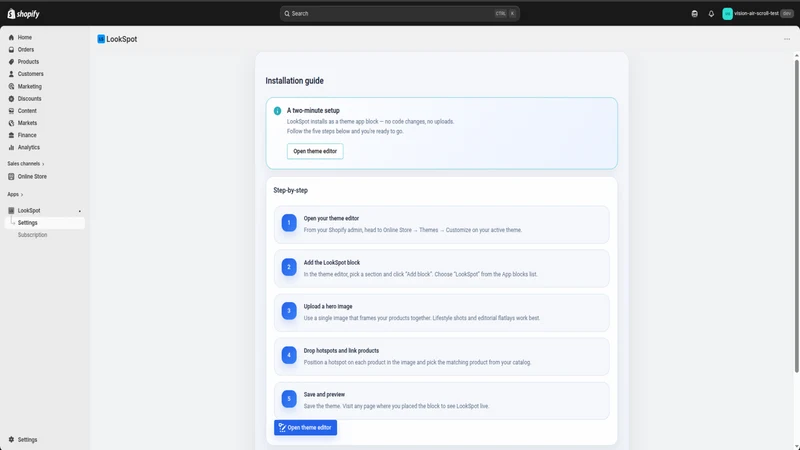The width and height of the screenshot is (800, 450).
Task: Select the Products tag icon
Action: [11, 62]
